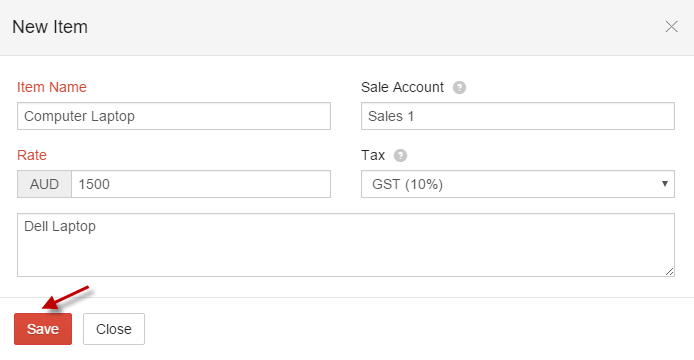This screenshot has height=360, width=694.
Task: Click the AUD currency prefix box
Action: pos(44,184)
